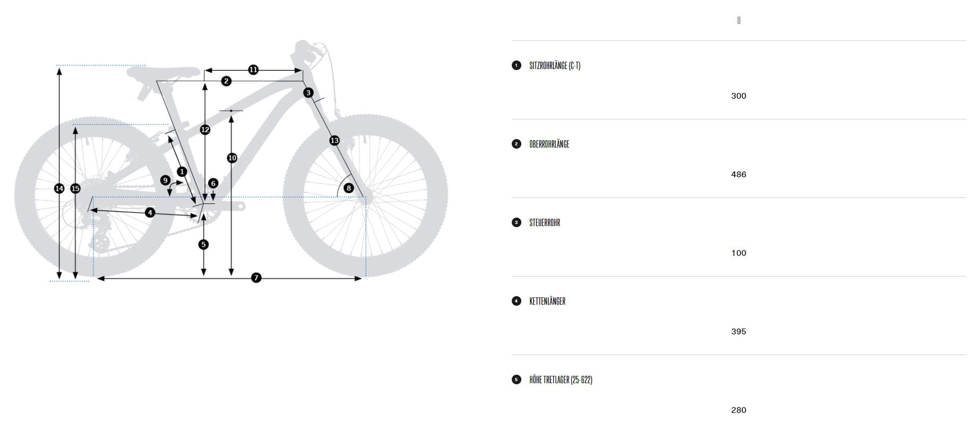The width and height of the screenshot is (980, 423).
Task: Select Höhe Tretlager (25-622) label
Action: coord(561,380)
